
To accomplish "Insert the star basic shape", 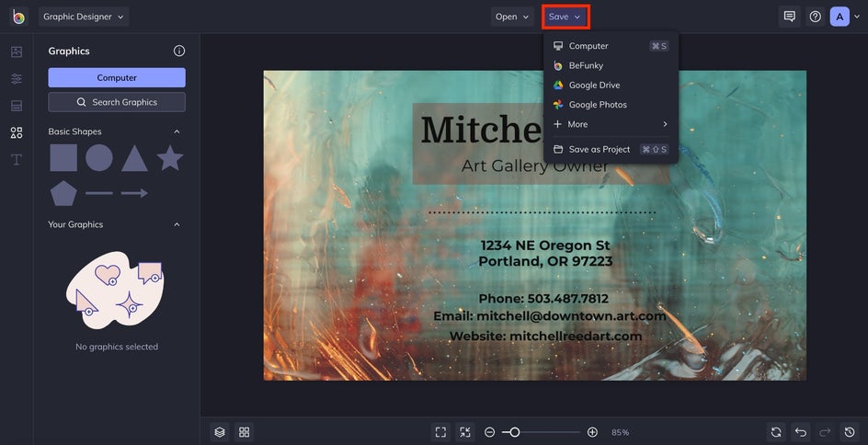I will [x=169, y=158].
